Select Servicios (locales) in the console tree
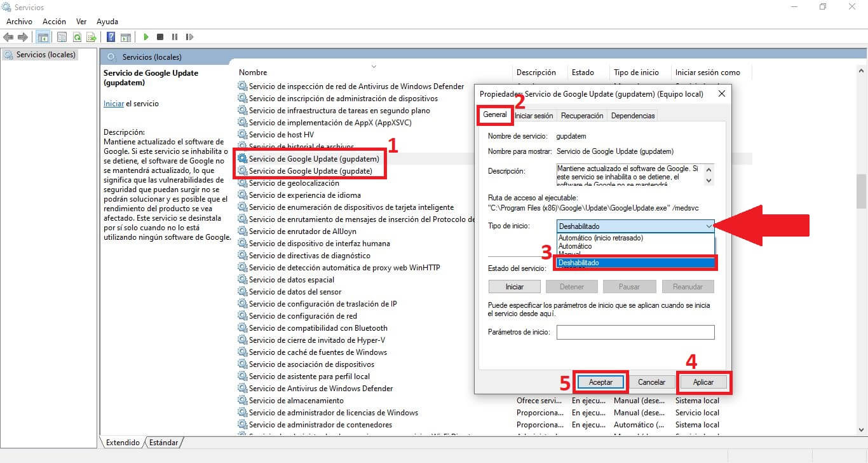 pyautogui.click(x=40, y=55)
